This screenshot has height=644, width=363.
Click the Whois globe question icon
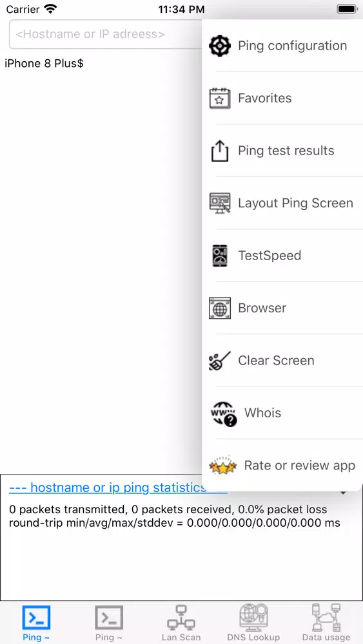pyautogui.click(x=223, y=414)
